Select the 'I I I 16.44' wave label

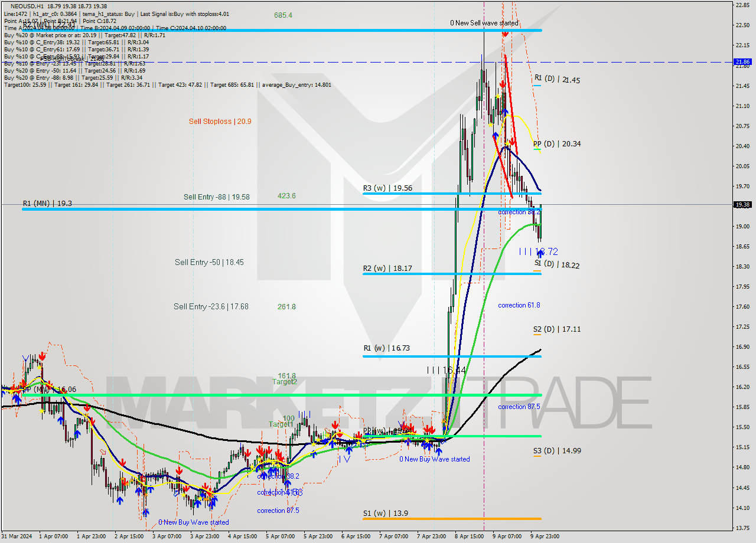[x=447, y=370]
